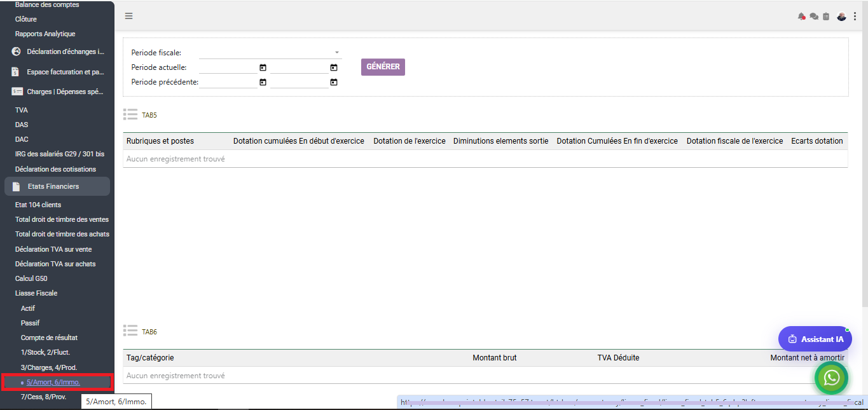Open the chat conversations icon
868x410 pixels.
click(814, 17)
